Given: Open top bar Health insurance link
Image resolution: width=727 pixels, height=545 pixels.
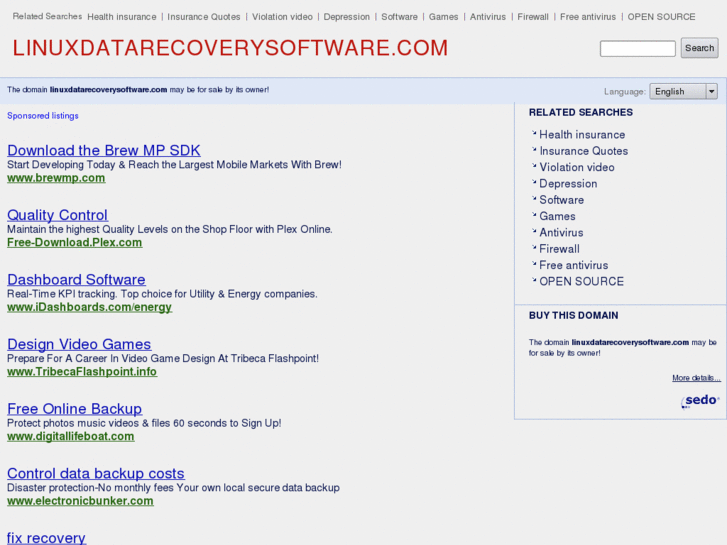Looking at the screenshot, I should point(121,17).
